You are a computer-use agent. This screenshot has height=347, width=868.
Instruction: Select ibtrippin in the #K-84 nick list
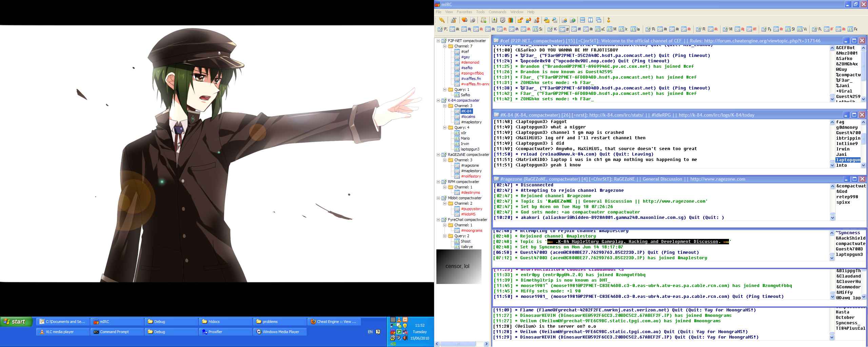(x=848, y=138)
